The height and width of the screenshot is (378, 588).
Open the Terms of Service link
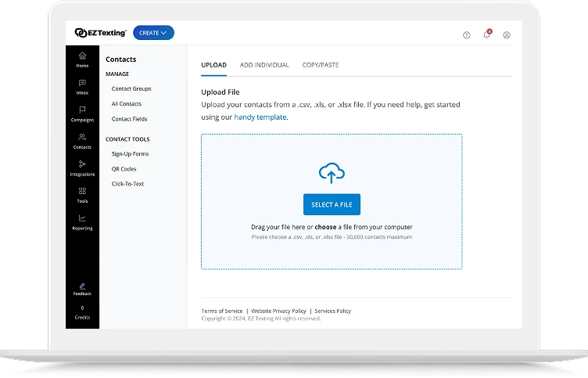click(222, 311)
